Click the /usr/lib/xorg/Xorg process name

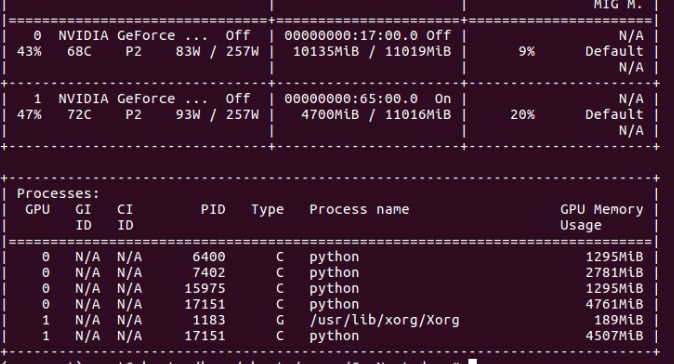click(384, 321)
